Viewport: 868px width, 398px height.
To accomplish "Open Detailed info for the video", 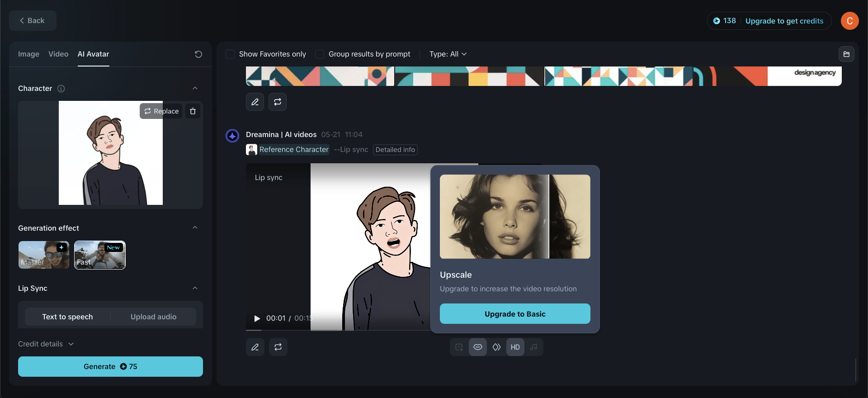I will tap(395, 150).
